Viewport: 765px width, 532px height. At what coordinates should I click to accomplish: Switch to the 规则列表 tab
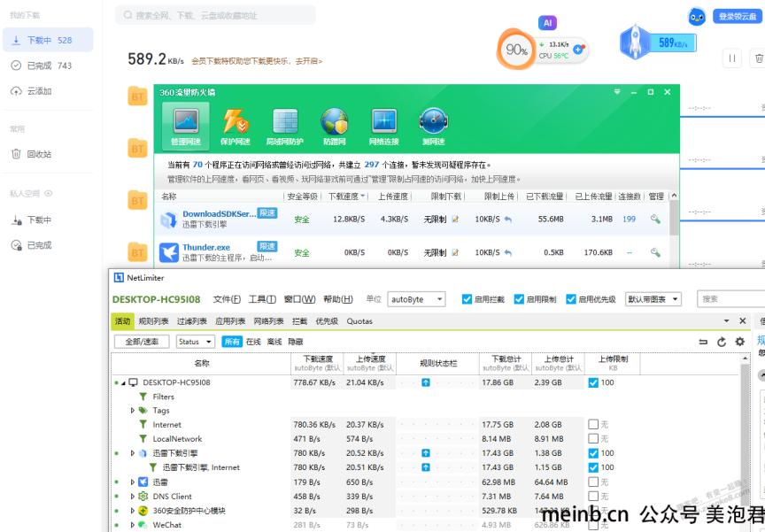(153, 321)
